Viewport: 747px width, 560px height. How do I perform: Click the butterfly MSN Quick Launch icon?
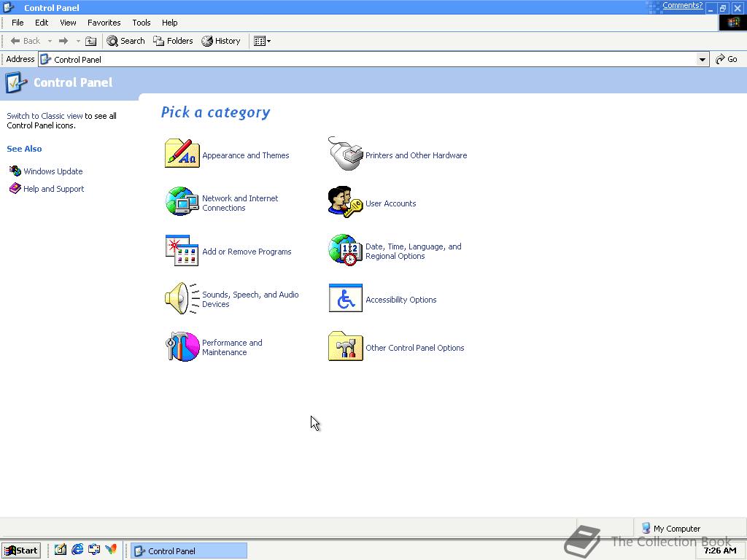click(111, 550)
